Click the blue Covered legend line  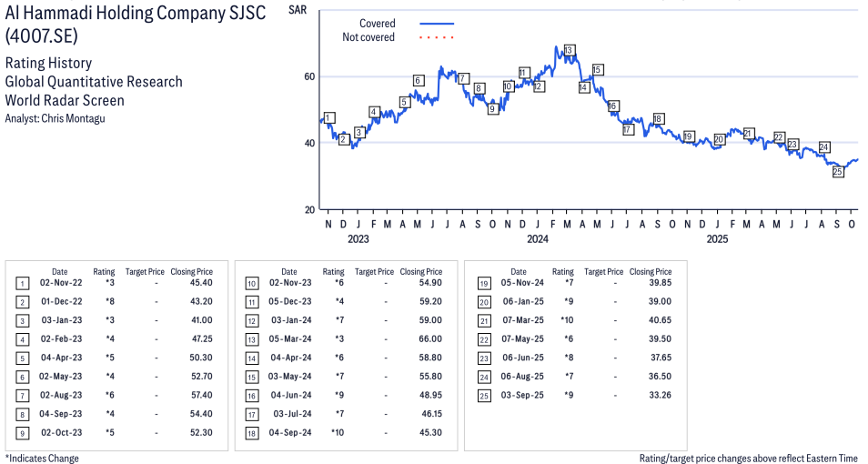coord(437,24)
